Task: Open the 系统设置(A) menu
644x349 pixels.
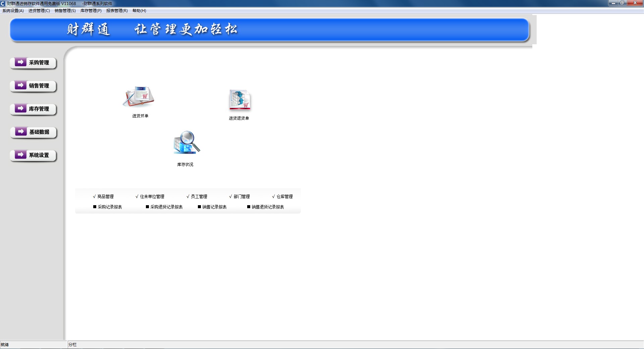Action: coord(13,11)
